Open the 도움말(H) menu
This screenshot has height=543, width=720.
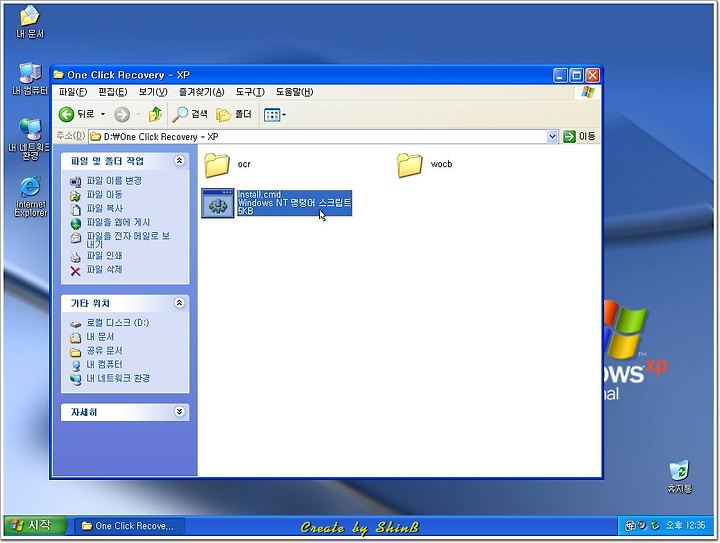tap(294, 92)
